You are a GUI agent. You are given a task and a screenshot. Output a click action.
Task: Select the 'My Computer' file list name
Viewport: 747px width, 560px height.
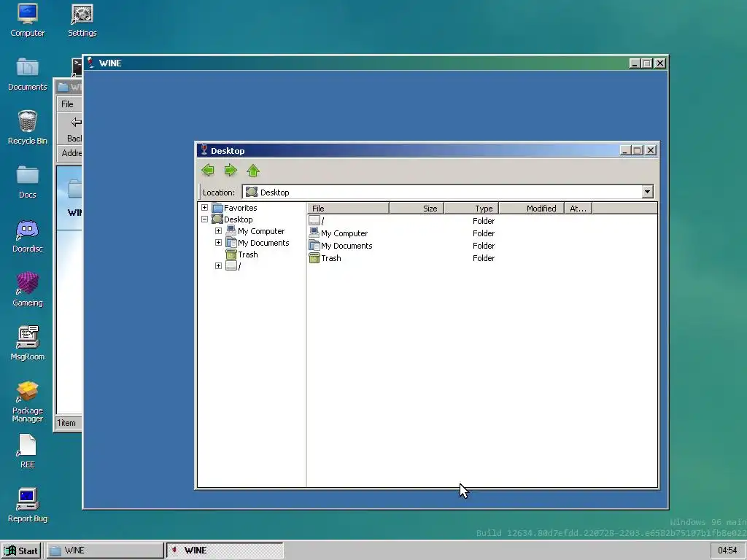coord(344,233)
